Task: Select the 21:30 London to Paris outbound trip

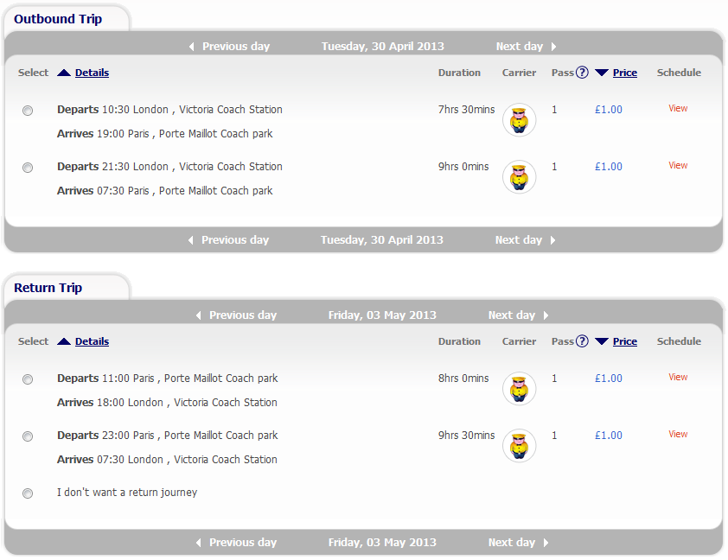Action: [28, 168]
